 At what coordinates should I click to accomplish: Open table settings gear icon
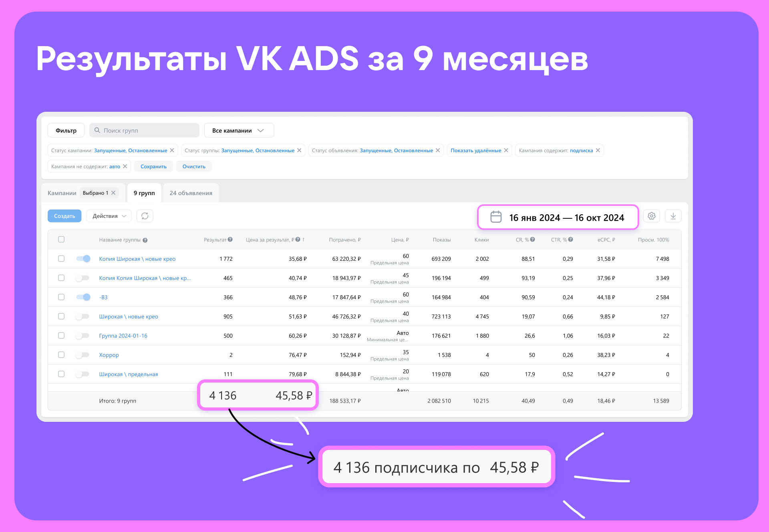coord(652,216)
